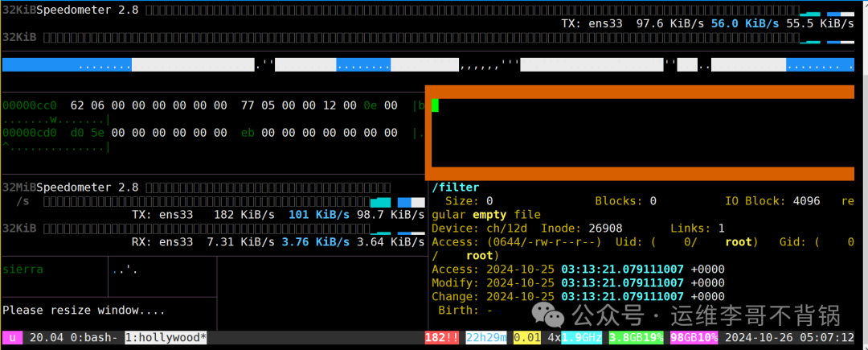Click the green 3.8GB19% memory indicator
The height and width of the screenshot is (350, 868).
pos(636,337)
